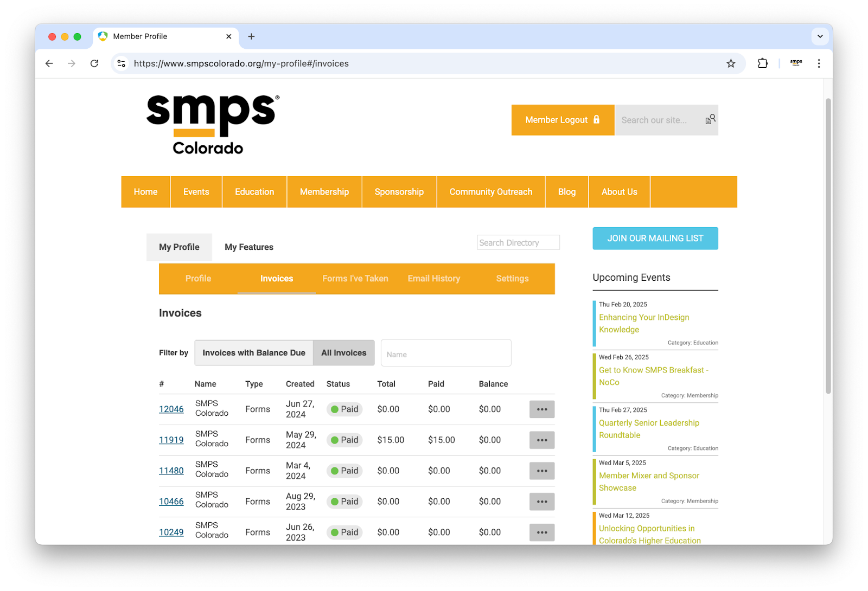
Task: Open invoice number 10249 link
Action: pyautogui.click(x=171, y=532)
